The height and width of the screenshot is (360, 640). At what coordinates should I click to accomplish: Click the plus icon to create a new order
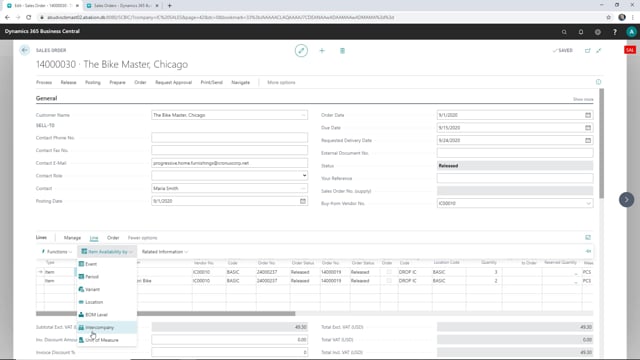click(322, 51)
